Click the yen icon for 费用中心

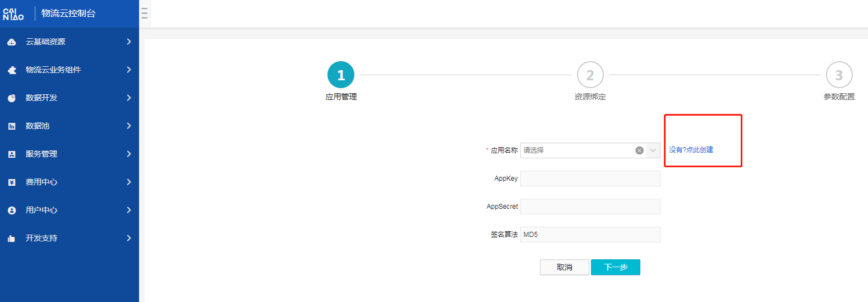[12, 182]
